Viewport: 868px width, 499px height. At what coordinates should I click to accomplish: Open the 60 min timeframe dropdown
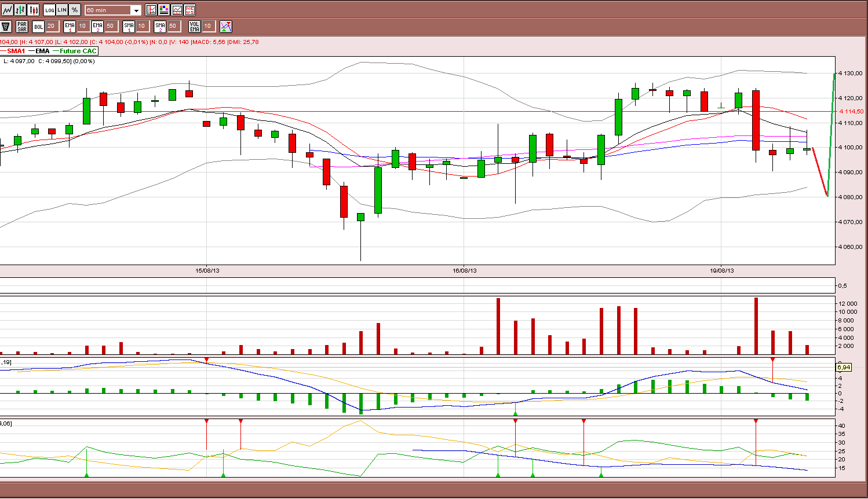click(113, 10)
